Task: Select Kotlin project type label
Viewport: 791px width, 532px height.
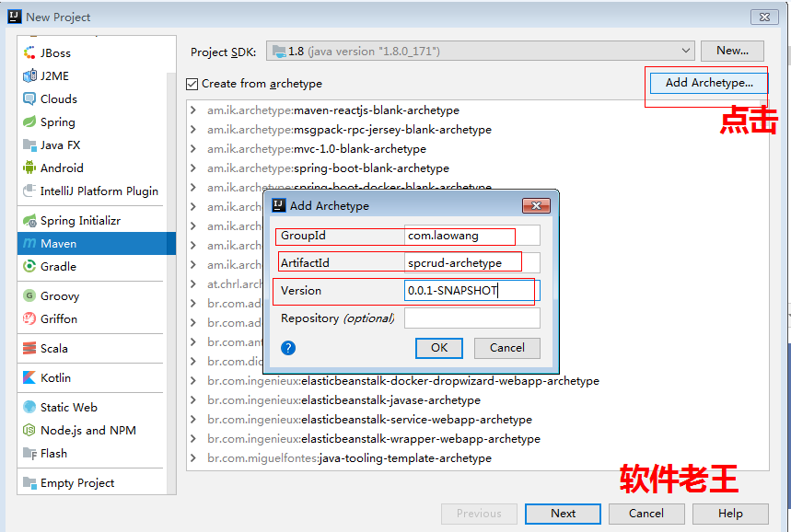Action: 55,377
